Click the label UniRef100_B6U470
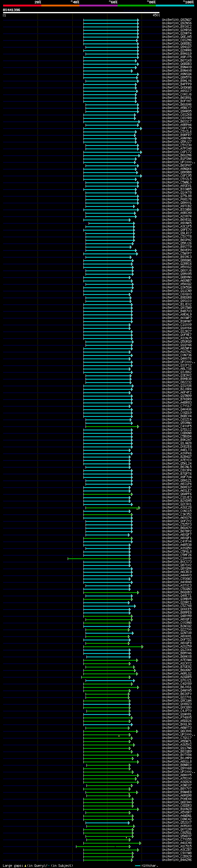197x868 pixels. pos(177,528)
